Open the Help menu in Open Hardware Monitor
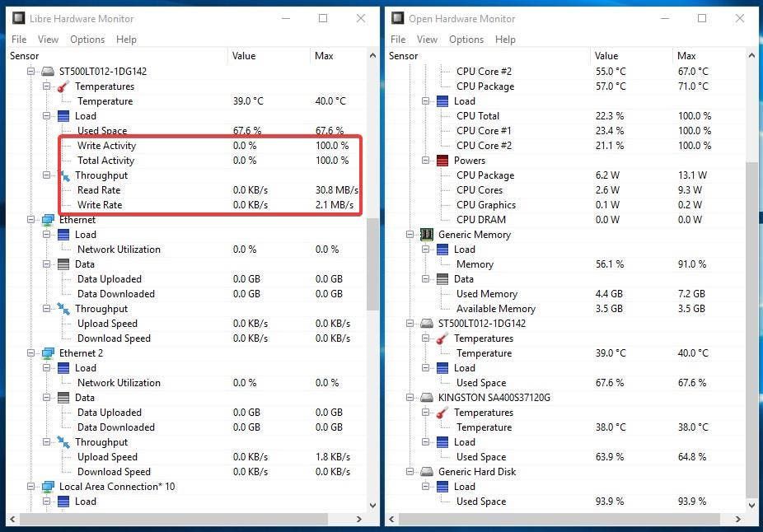This screenshot has height=532, width=763. tap(505, 40)
